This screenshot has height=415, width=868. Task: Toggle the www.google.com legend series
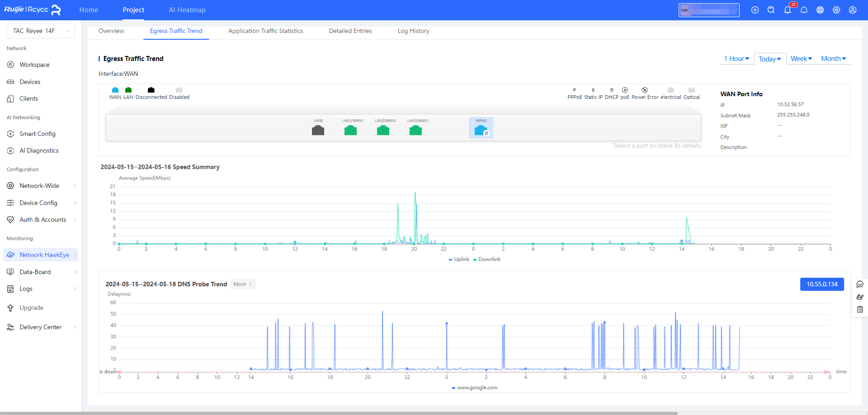click(x=474, y=387)
